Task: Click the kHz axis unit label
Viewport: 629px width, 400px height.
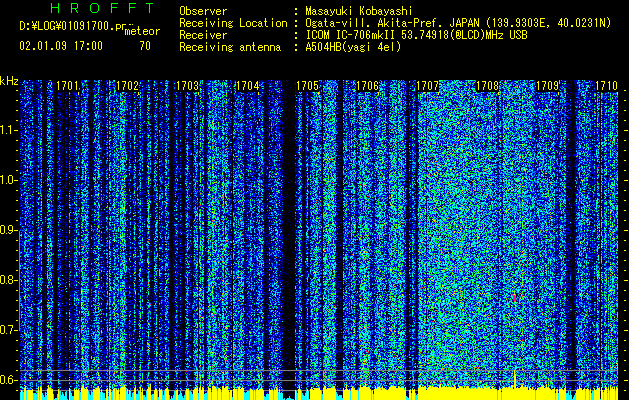Action: [x=9, y=81]
